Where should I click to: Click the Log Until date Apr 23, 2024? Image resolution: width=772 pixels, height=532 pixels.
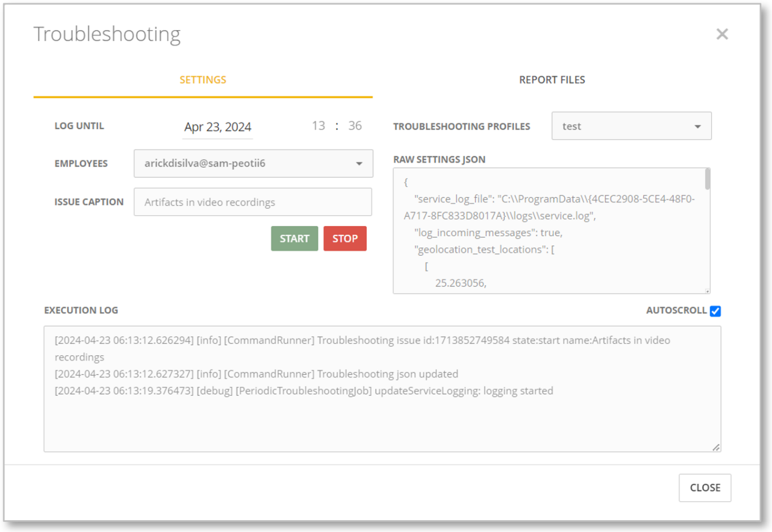(217, 127)
